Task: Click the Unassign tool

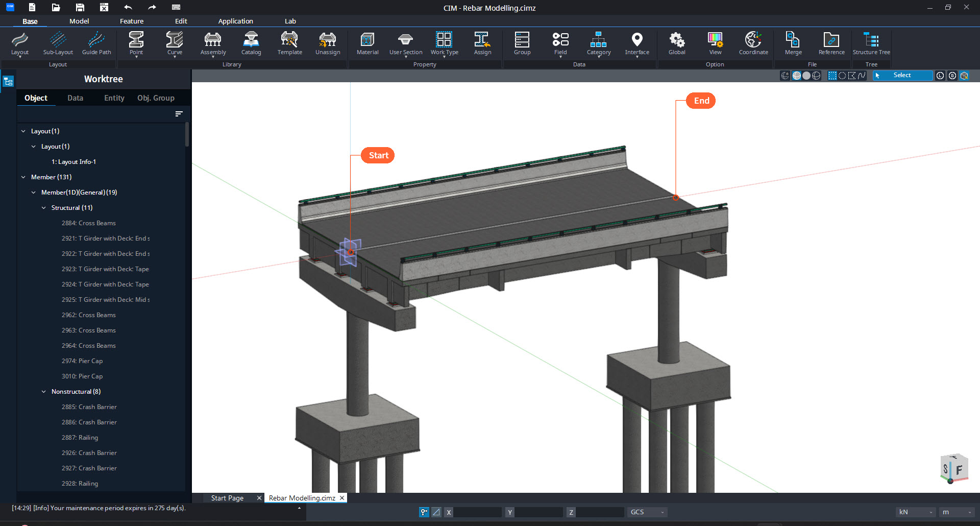Action: click(328, 44)
